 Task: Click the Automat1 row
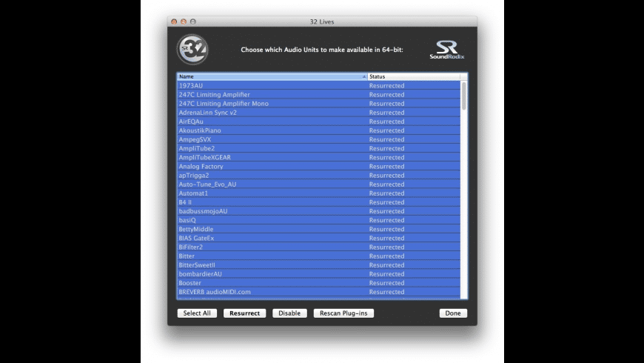(319, 193)
